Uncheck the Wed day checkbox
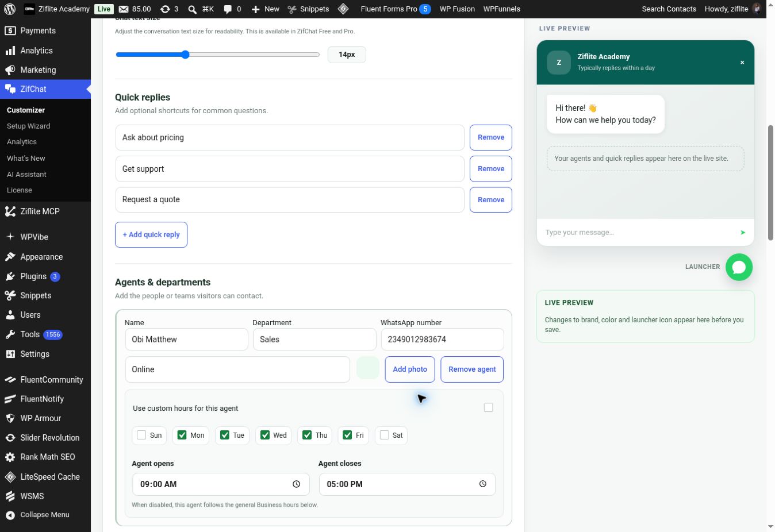775x532 pixels. tap(265, 435)
